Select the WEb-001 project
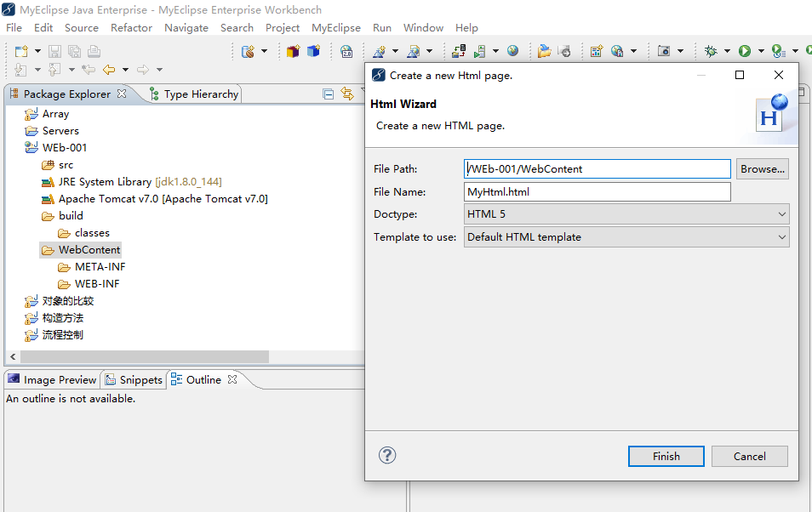 (x=56, y=147)
